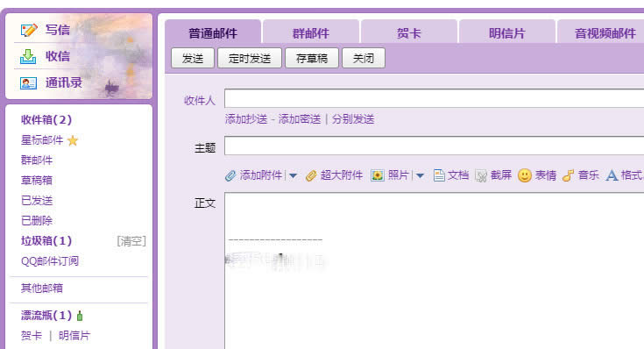Click the 收信 receive mail icon
The image size is (644, 349).
(x=28, y=56)
